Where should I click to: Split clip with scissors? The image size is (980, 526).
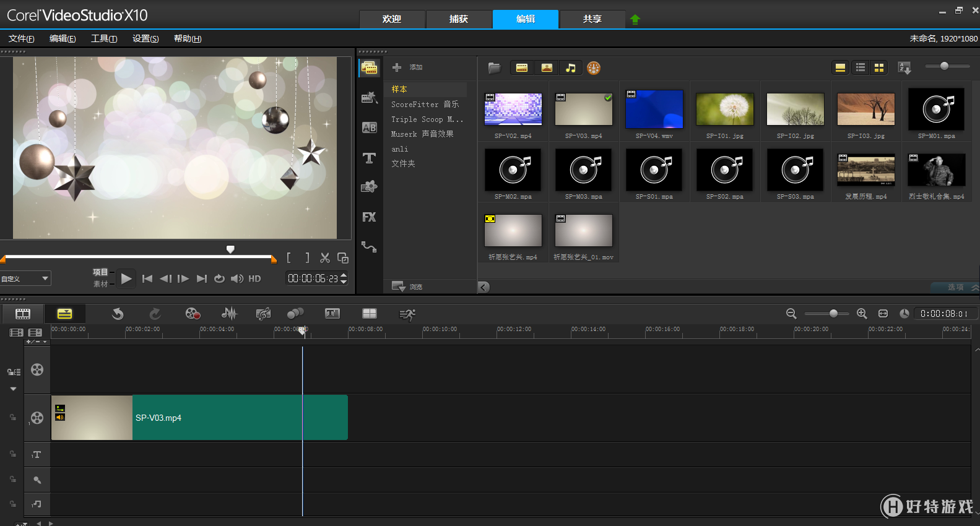click(x=325, y=258)
